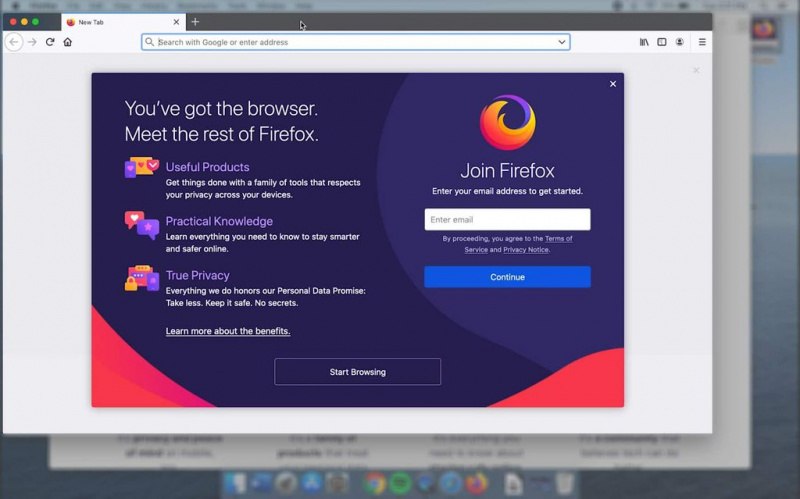Open Learn more about the benefits link
The height and width of the screenshot is (499, 800).
(x=228, y=331)
